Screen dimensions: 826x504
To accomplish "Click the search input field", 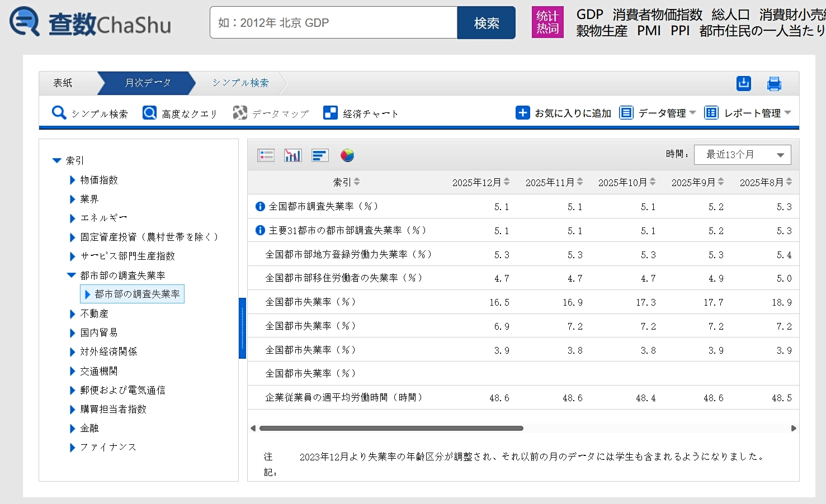I will [333, 23].
